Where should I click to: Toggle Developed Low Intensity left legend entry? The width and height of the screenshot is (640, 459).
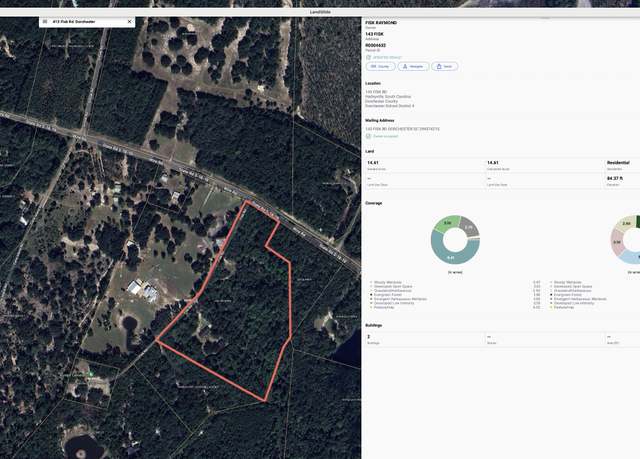point(394,303)
